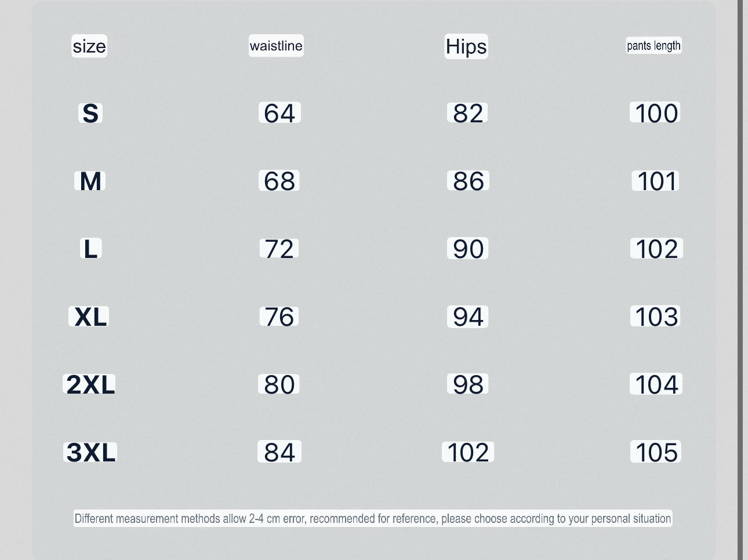Click the XL size label
The image size is (748, 560).
(90, 317)
